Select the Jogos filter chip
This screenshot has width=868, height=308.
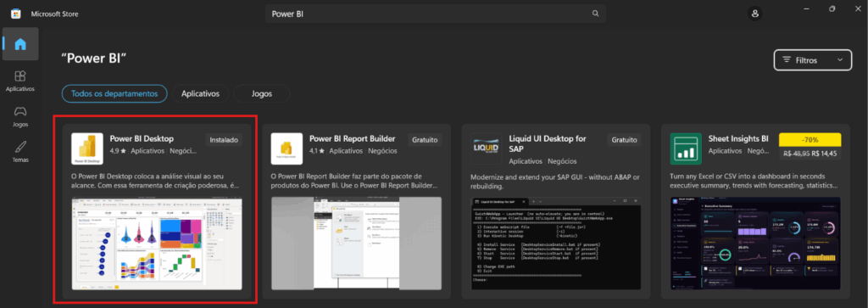pyautogui.click(x=262, y=93)
